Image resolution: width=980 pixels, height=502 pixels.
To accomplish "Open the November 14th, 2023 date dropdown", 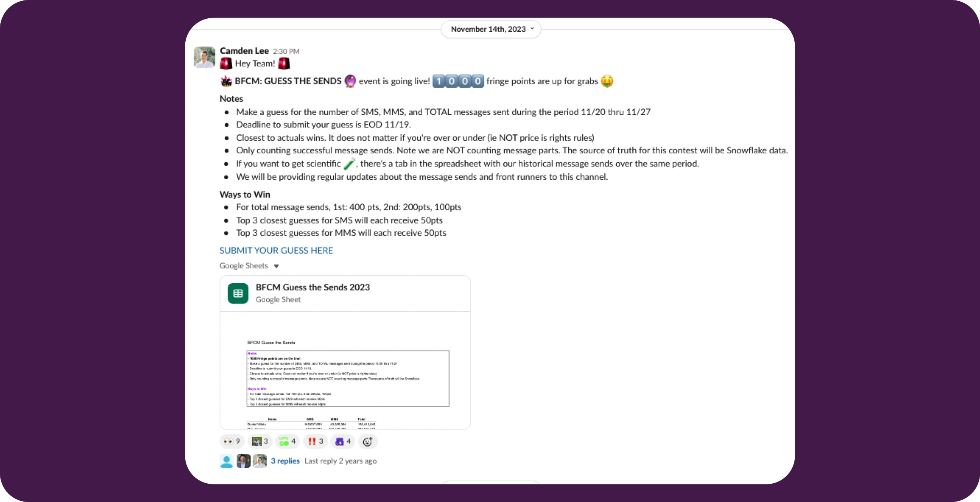I will pyautogui.click(x=491, y=29).
